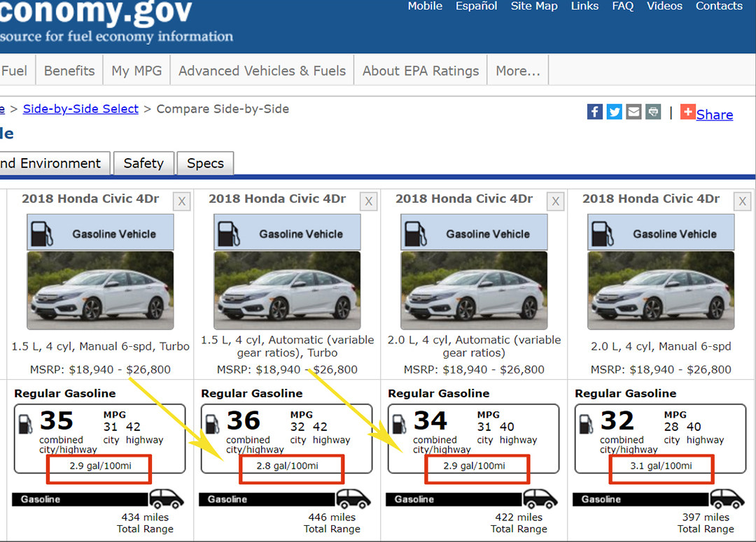
Task: Open the More... navigation menu
Action: tap(517, 71)
